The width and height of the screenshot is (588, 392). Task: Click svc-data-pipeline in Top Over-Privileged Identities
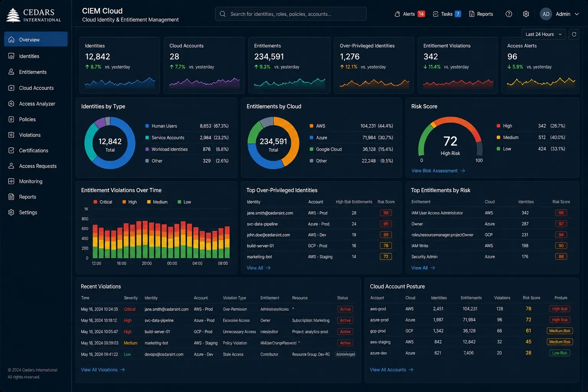click(262, 224)
